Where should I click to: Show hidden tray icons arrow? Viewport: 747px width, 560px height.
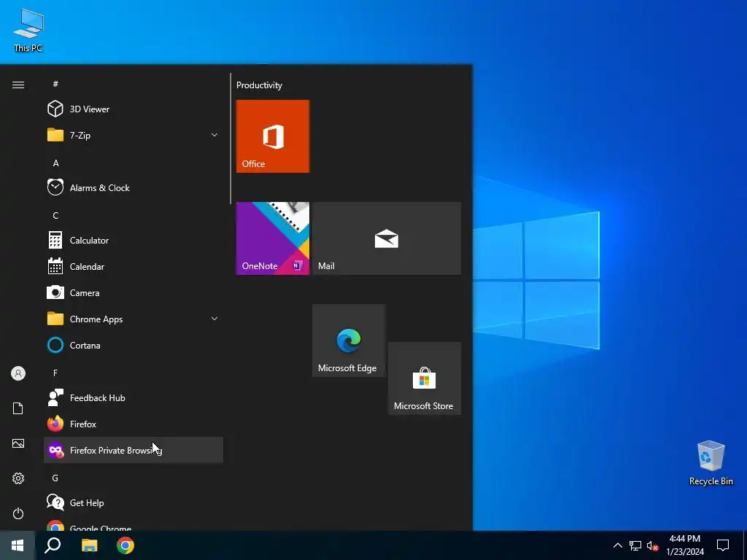coord(617,545)
